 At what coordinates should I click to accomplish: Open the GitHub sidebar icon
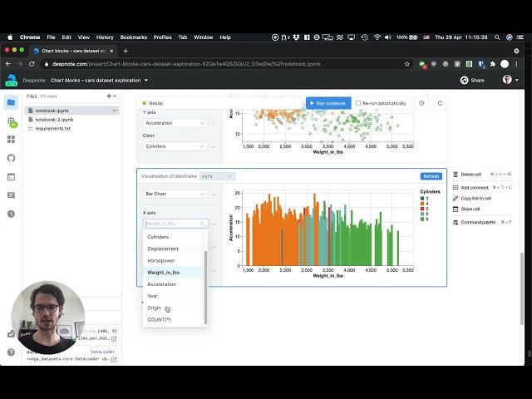pos(11,158)
